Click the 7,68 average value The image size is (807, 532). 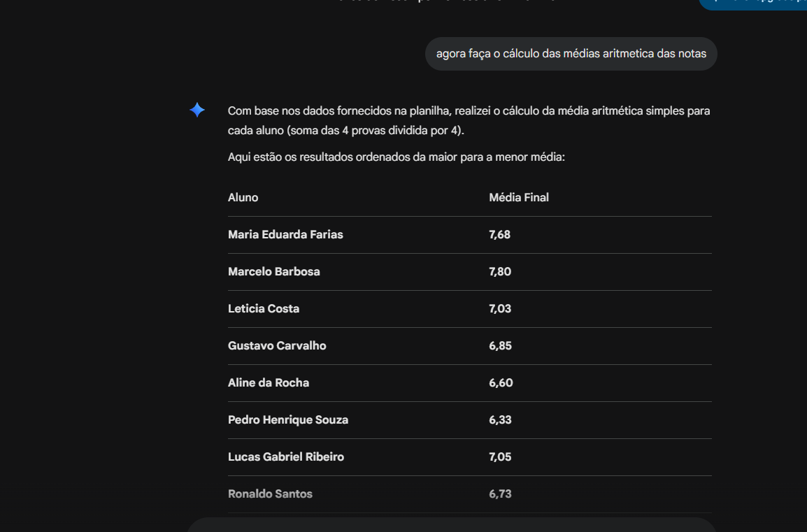click(x=499, y=234)
